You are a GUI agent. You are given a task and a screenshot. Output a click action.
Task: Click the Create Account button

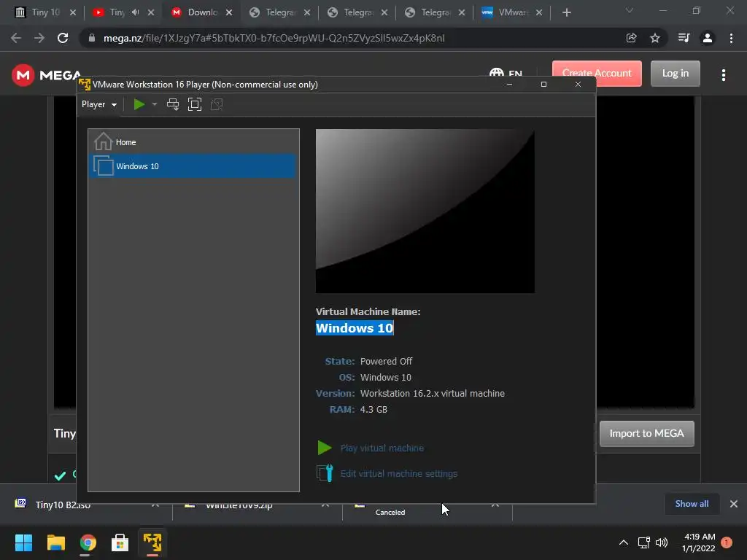tap(597, 74)
